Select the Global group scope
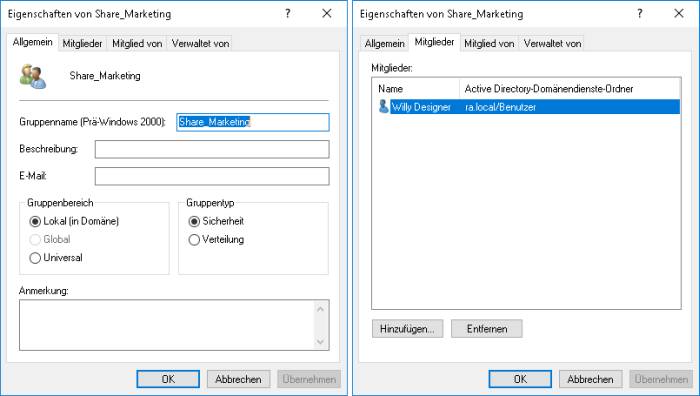 pos(50,239)
